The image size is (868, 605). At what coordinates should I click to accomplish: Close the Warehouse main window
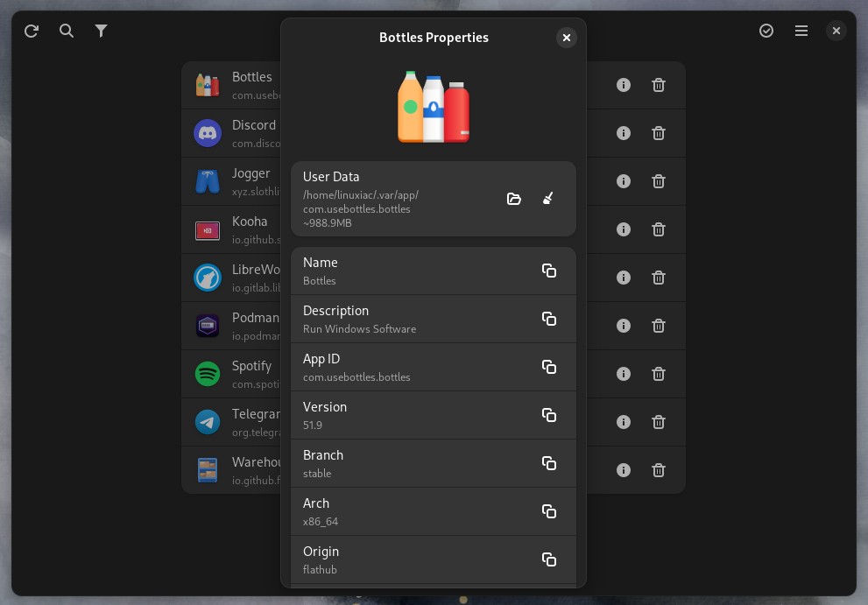tap(836, 31)
